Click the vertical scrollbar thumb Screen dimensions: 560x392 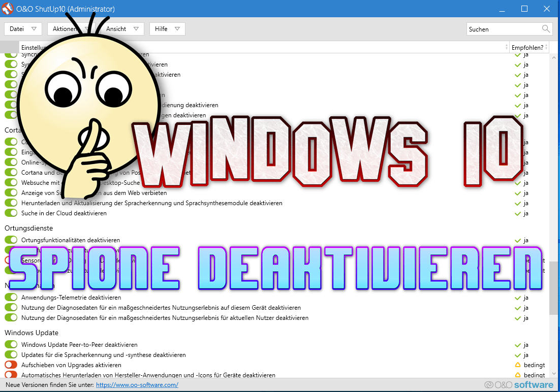coord(553,288)
